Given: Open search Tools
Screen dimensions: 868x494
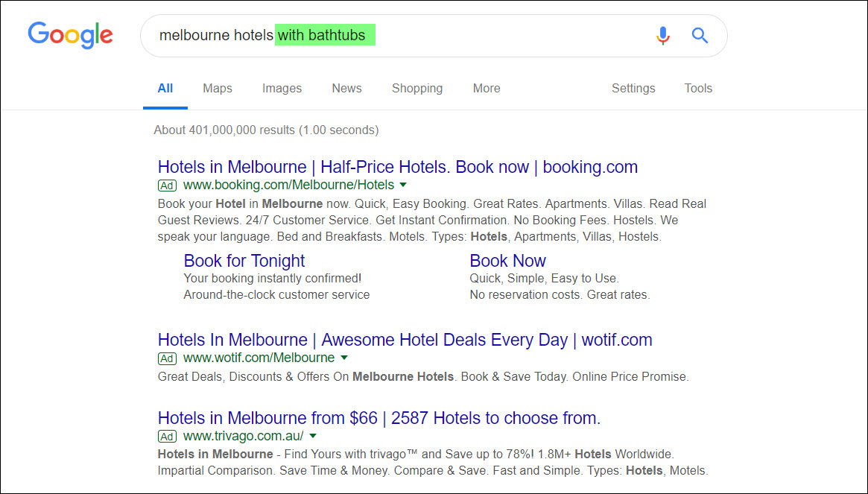Looking at the screenshot, I should tap(697, 88).
